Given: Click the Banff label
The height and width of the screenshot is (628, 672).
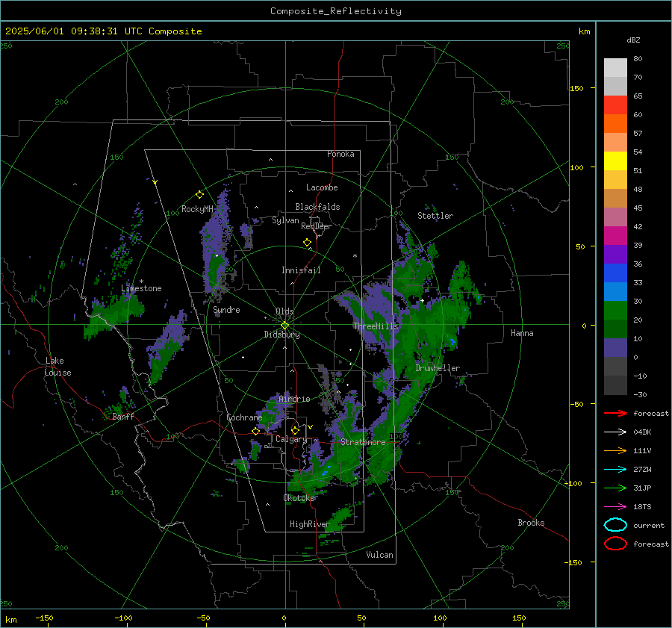Looking at the screenshot, I should (x=123, y=417).
